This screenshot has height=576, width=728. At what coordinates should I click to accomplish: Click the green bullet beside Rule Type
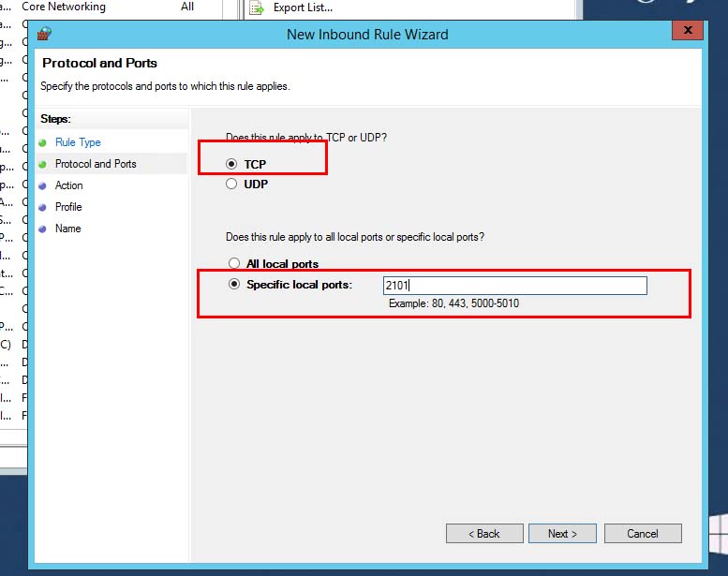coord(43,142)
